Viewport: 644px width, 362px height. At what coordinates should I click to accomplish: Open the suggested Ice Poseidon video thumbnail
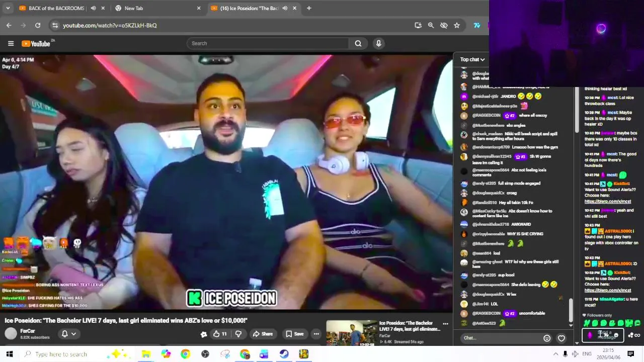pyautogui.click(x=351, y=333)
